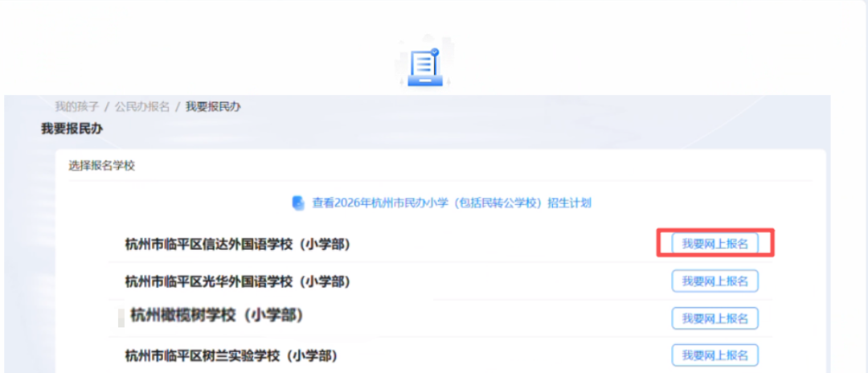Click the blue file icon beside enrollment plan link
The image size is (868, 373).
pyautogui.click(x=298, y=203)
